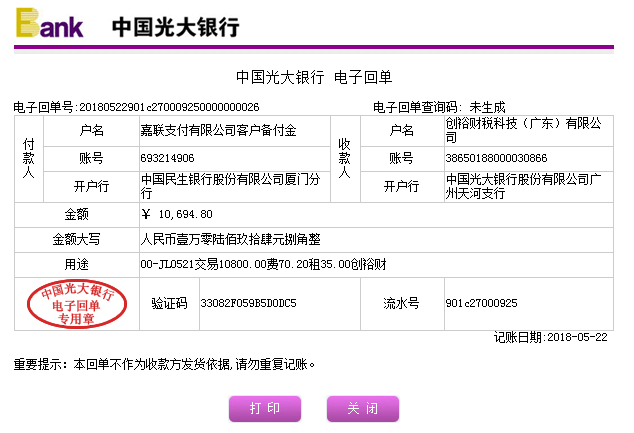Select verification code 33082F059B5D0DC5
This screenshot has height=433, width=634.
pyautogui.click(x=248, y=303)
